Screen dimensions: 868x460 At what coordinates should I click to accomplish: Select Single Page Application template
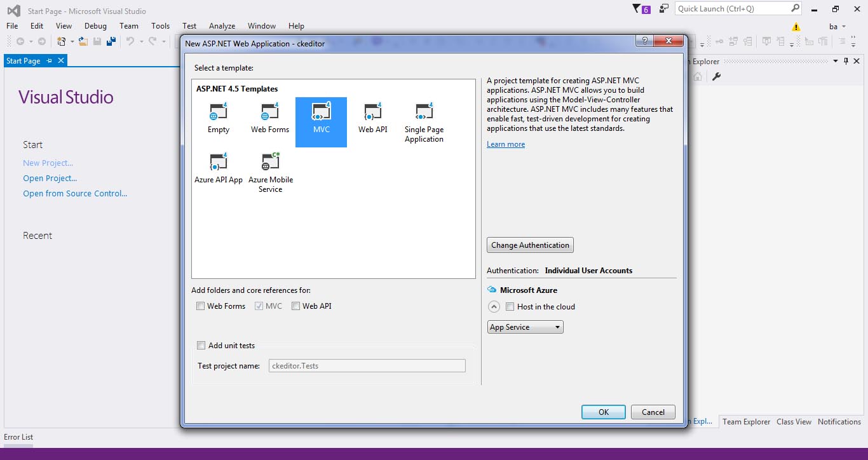424,114
